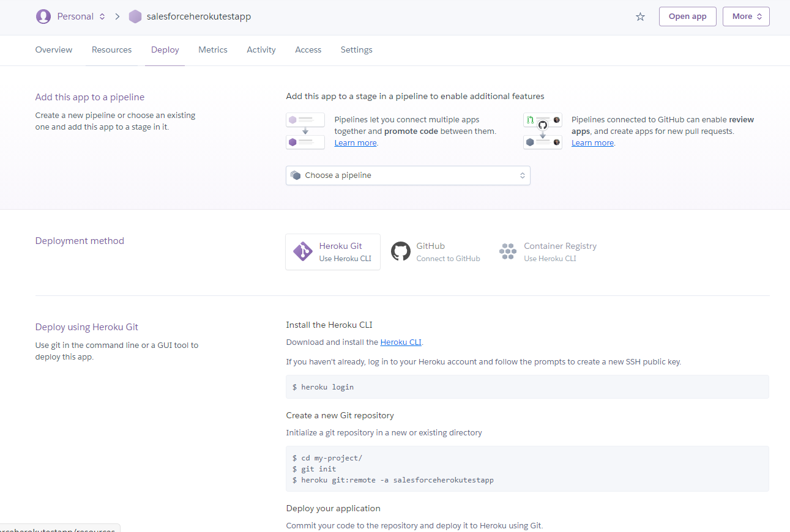Click the Heroku Git logo icon

pyautogui.click(x=303, y=251)
